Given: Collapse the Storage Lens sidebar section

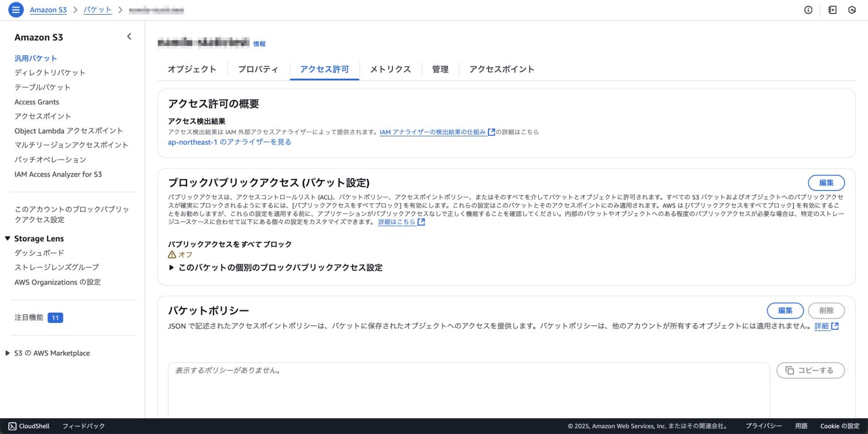Looking at the screenshot, I should pyautogui.click(x=8, y=239).
